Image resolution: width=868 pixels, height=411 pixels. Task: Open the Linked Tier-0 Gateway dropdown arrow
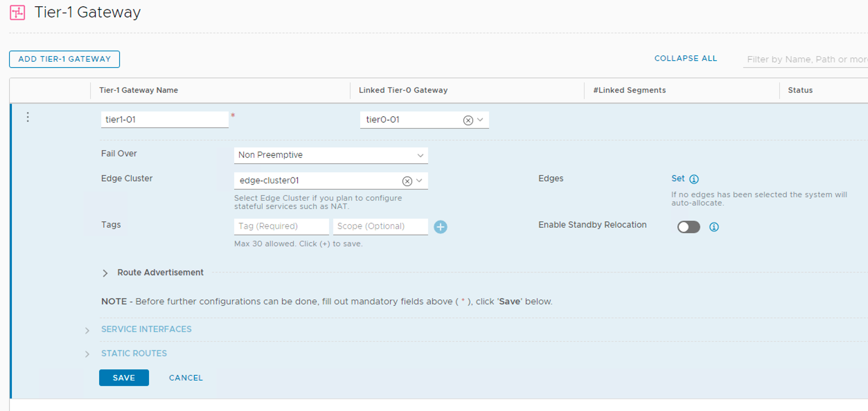480,120
